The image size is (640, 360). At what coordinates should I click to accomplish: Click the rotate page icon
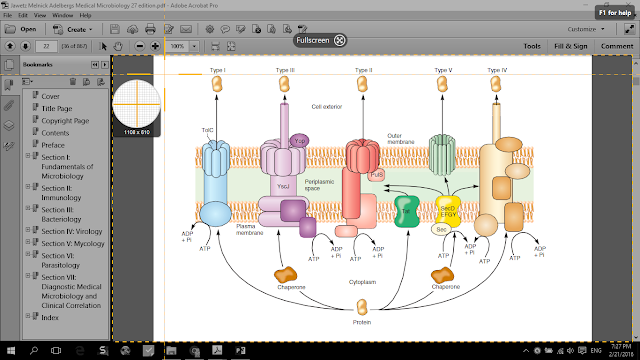click(x=271, y=29)
